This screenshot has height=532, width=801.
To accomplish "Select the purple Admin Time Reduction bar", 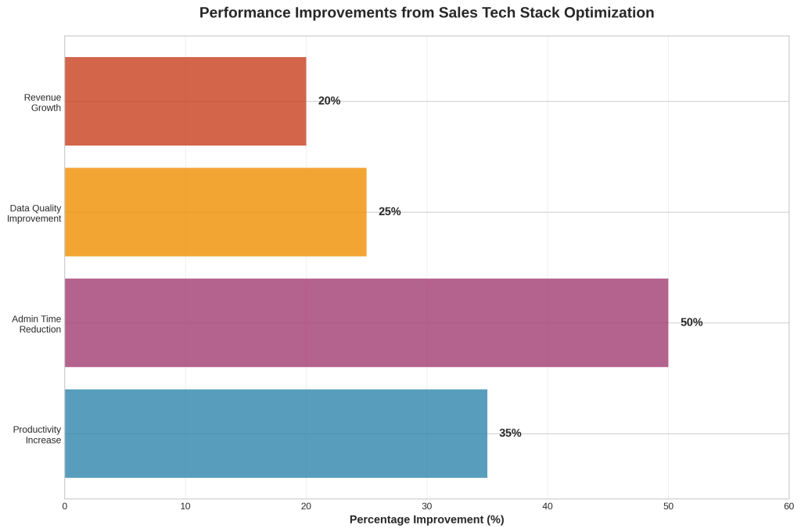I will tap(366, 322).
